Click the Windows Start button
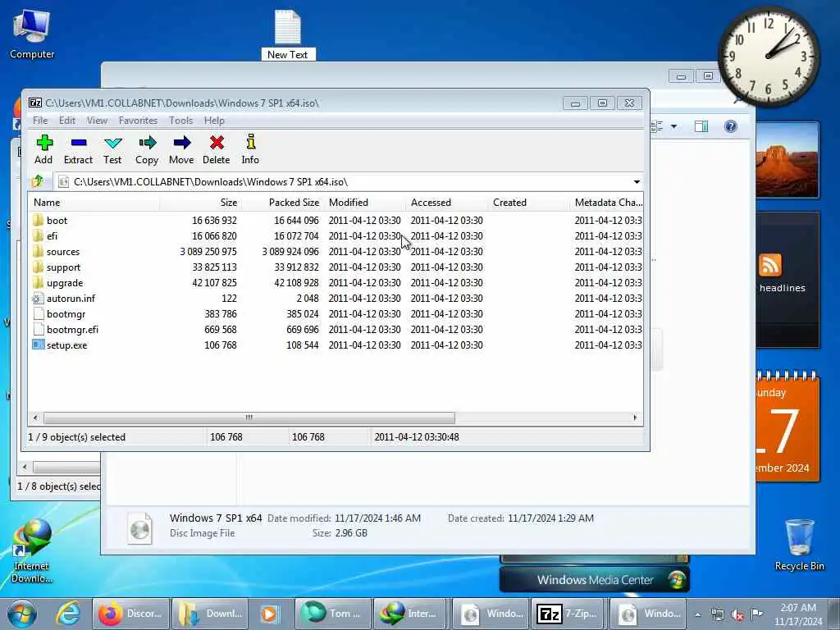This screenshot has width=840, height=630. point(21,614)
